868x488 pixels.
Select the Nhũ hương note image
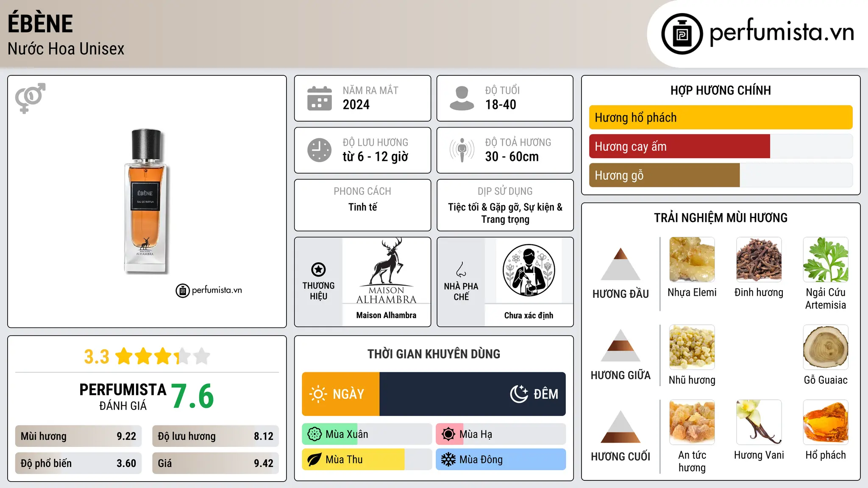tap(692, 347)
